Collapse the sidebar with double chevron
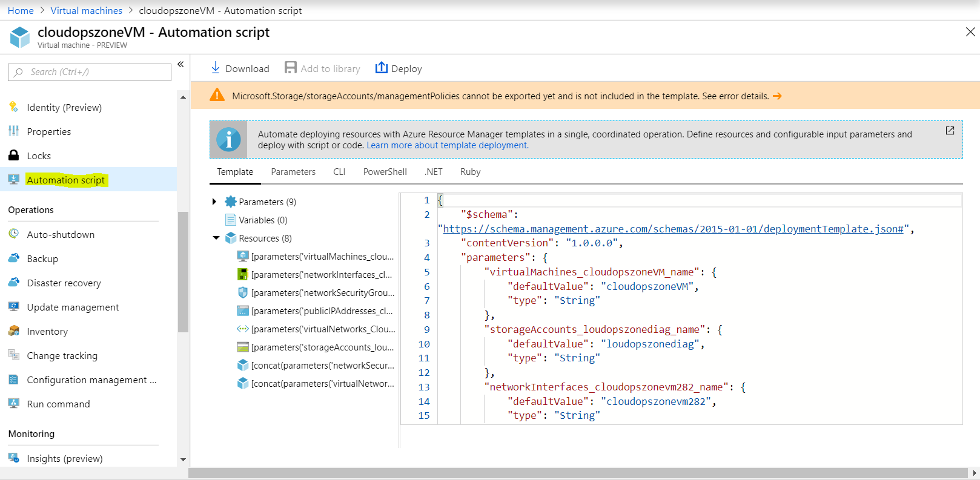 180,64
